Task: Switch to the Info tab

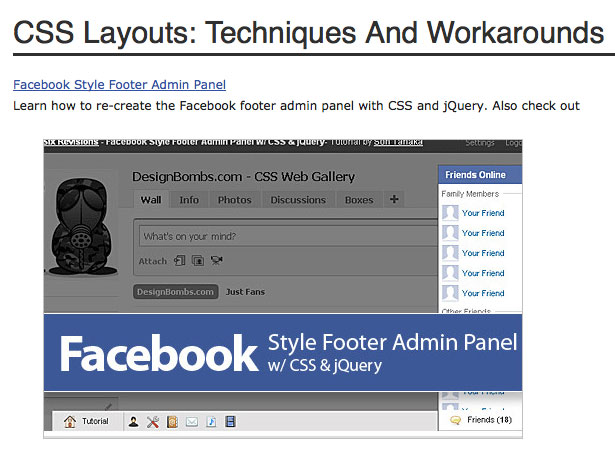Action: [189, 200]
